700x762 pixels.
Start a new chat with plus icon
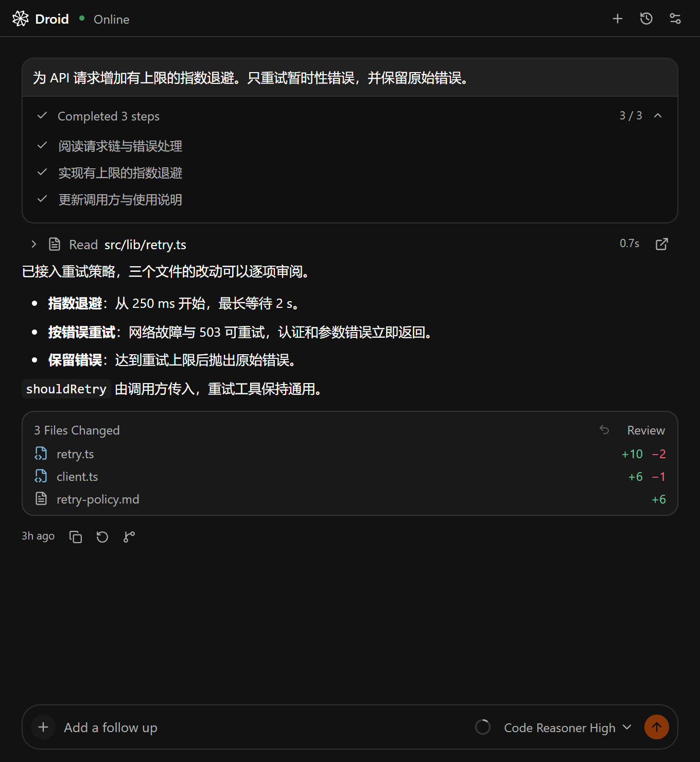coord(618,19)
